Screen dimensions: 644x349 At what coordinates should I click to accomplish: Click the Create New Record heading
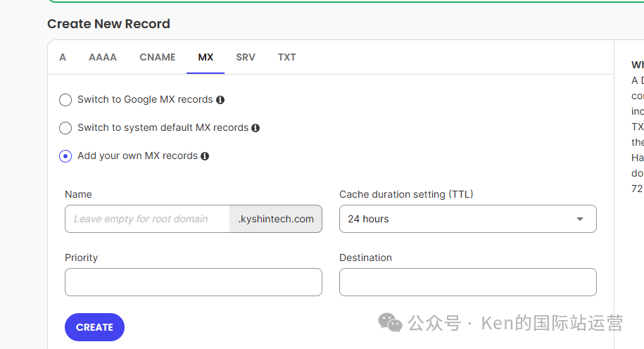[108, 24]
